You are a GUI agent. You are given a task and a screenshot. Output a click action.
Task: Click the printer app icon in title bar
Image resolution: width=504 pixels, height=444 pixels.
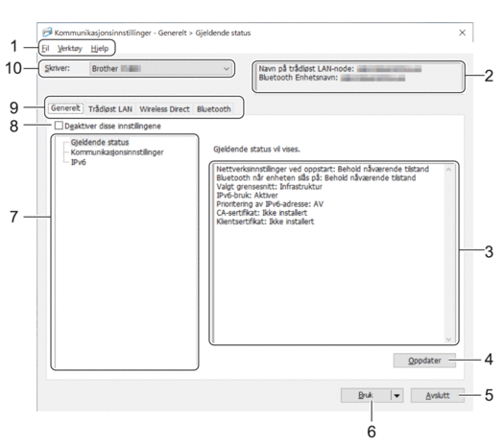(x=47, y=32)
